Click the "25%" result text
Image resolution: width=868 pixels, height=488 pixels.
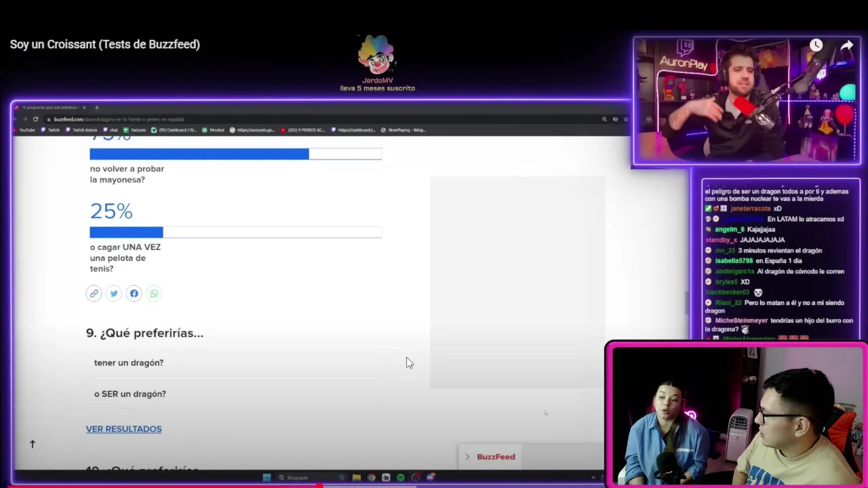pos(111,211)
